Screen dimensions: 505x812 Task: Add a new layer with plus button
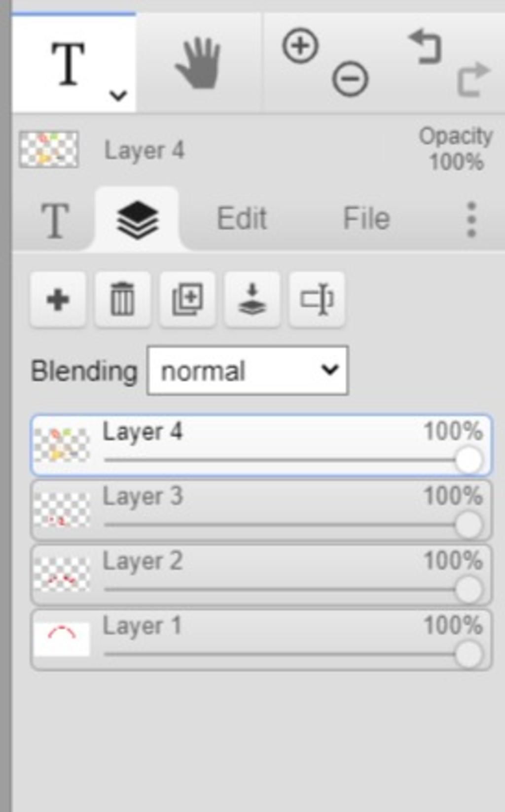(x=58, y=299)
